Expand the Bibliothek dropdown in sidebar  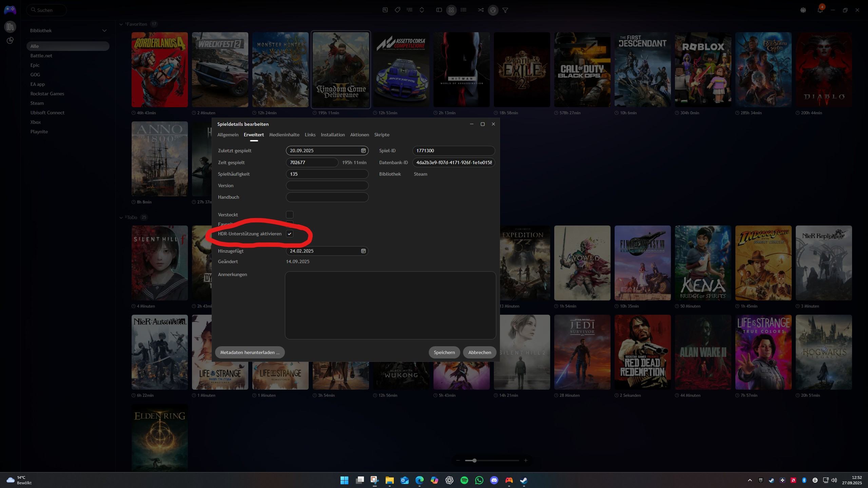point(104,31)
